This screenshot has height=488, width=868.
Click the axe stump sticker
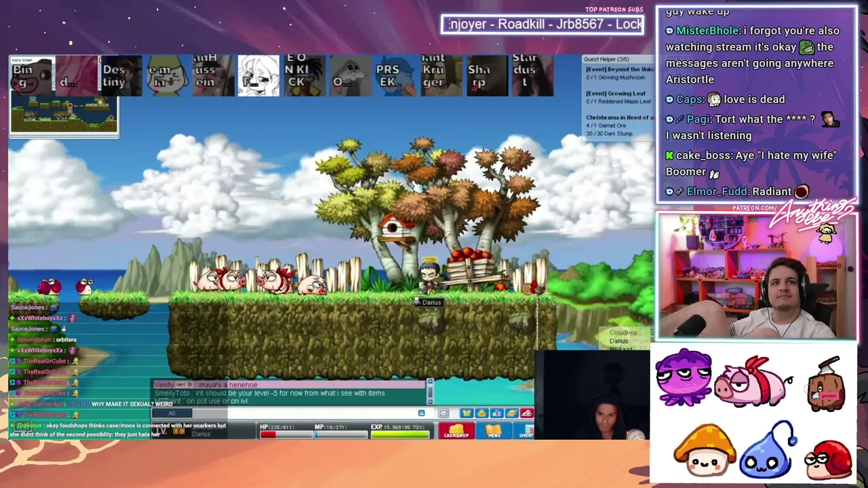827,384
